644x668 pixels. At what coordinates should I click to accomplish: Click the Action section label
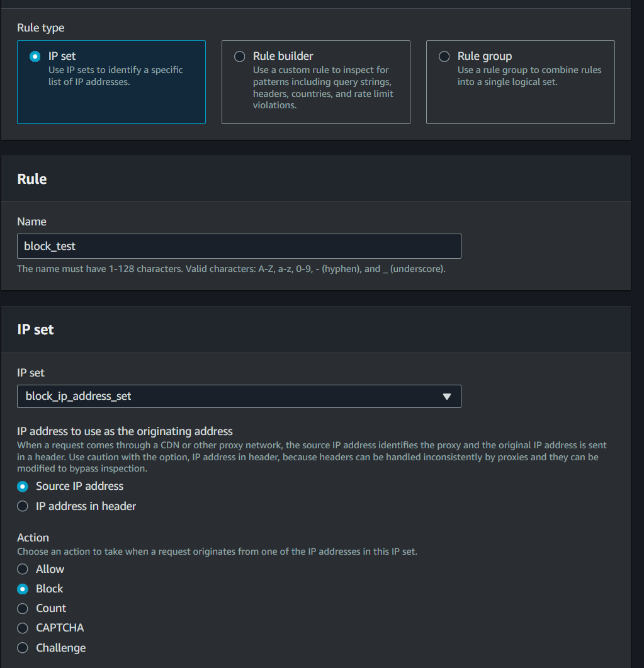[33, 537]
